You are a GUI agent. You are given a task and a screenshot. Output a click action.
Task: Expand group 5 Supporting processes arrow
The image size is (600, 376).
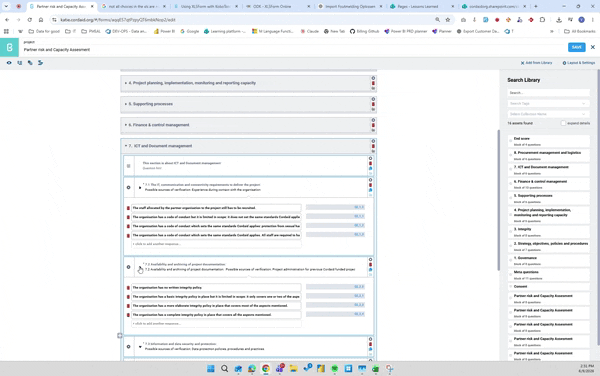point(126,104)
